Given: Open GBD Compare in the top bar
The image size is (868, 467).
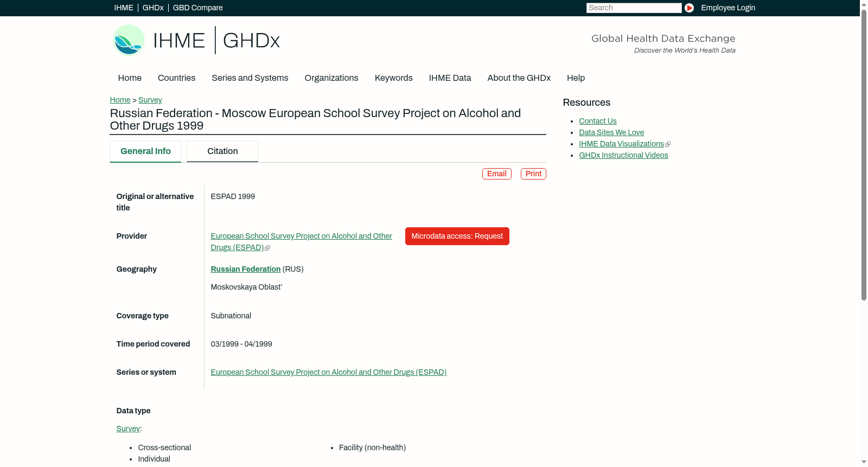Looking at the screenshot, I should 197,8.
